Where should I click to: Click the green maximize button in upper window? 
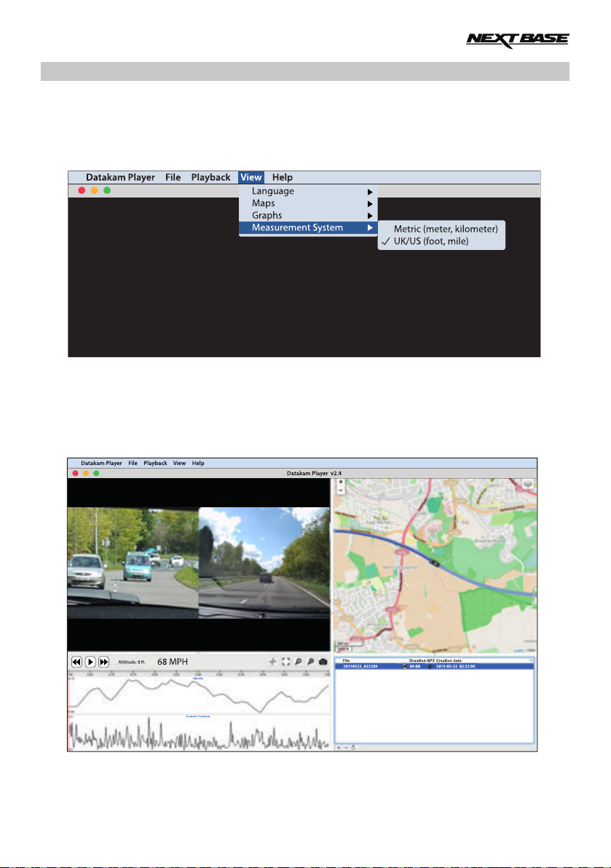(x=107, y=190)
